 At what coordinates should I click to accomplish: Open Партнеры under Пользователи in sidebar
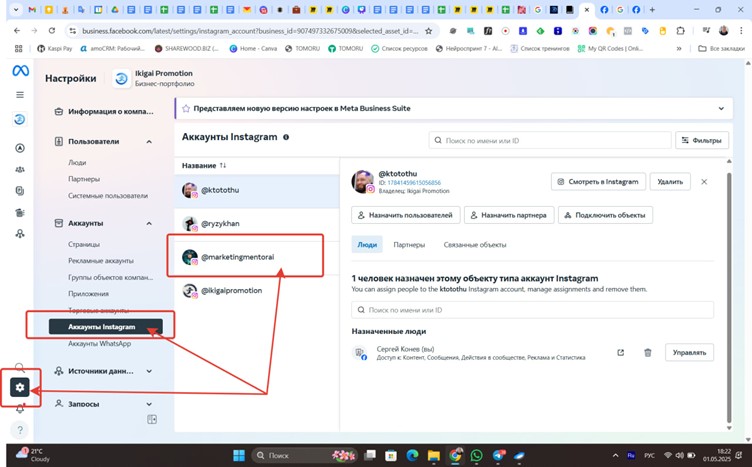(x=84, y=179)
